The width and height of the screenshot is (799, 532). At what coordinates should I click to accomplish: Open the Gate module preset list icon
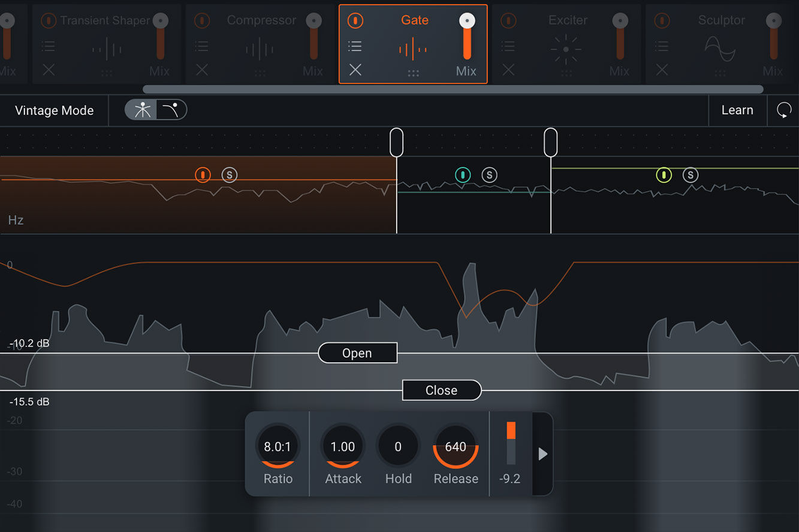(x=355, y=46)
